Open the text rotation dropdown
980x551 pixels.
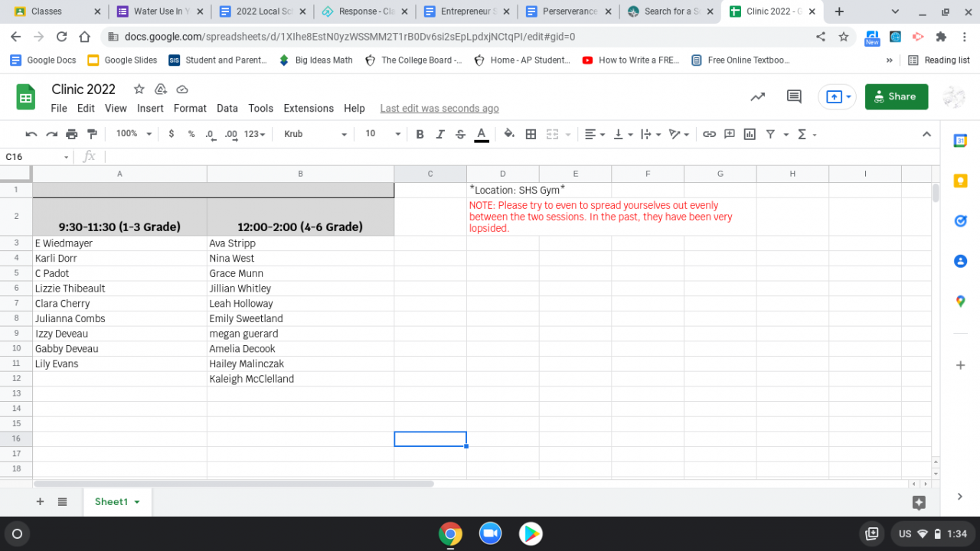[x=679, y=134]
